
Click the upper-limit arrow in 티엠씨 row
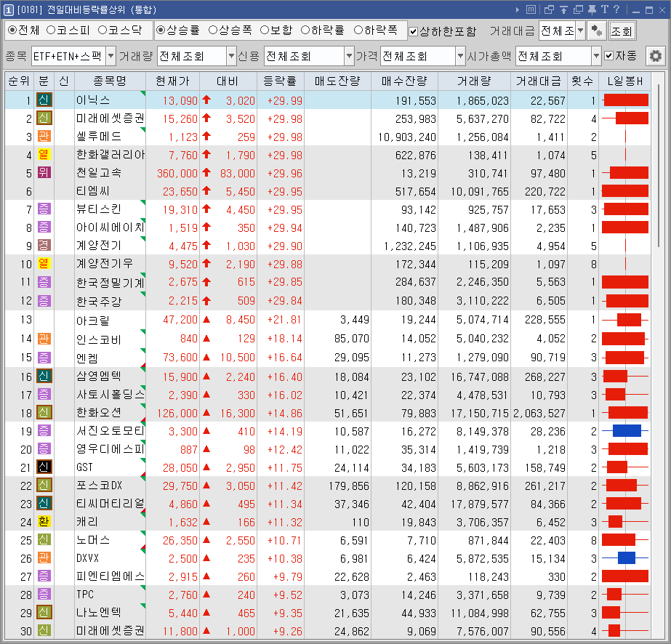click(x=206, y=190)
